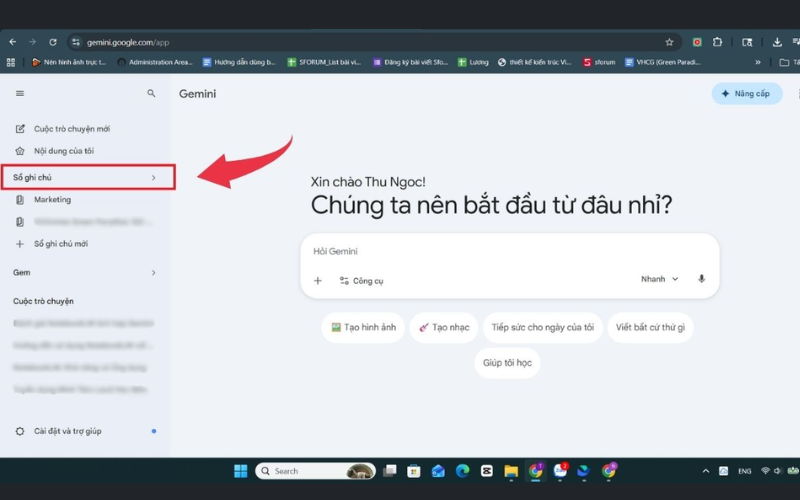Viewport: 800px width, 500px height.
Task: Go back using the browser back arrow
Action: (13, 42)
